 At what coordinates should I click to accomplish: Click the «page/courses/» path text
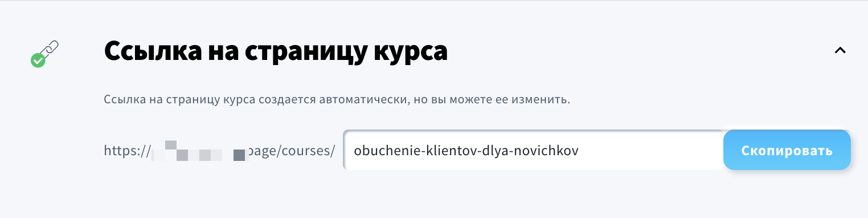point(293,151)
